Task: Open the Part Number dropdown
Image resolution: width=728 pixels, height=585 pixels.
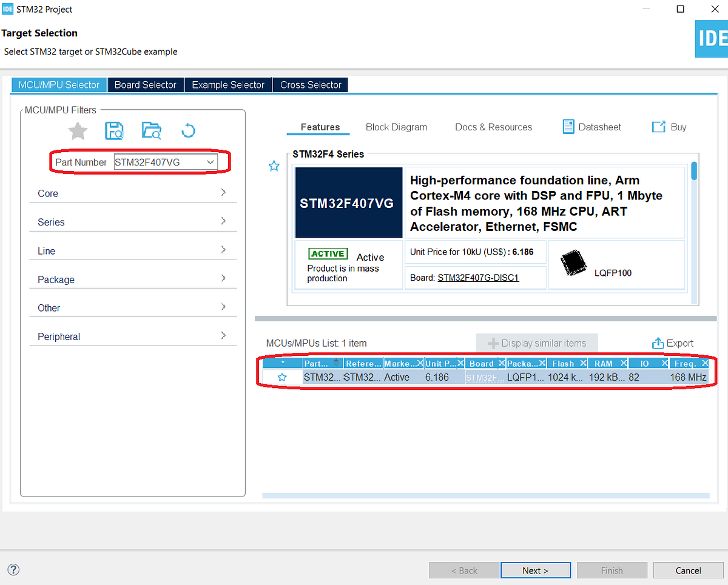Action: [x=210, y=162]
